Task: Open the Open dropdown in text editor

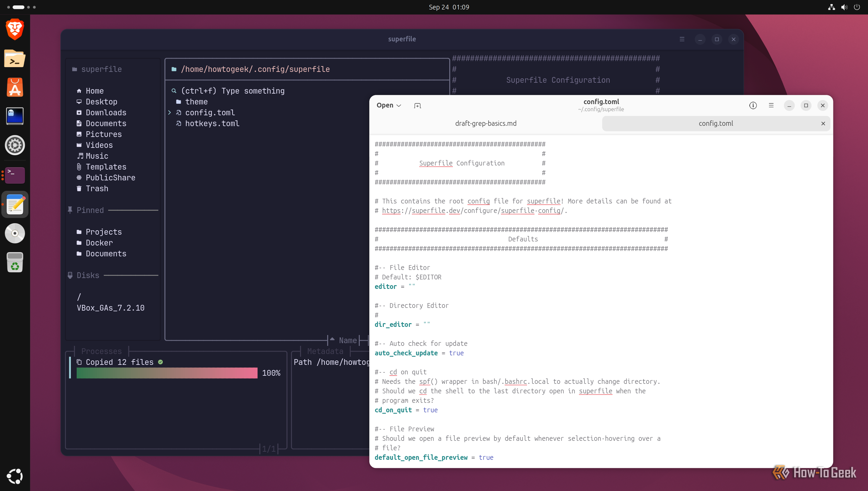Action: [x=389, y=105]
